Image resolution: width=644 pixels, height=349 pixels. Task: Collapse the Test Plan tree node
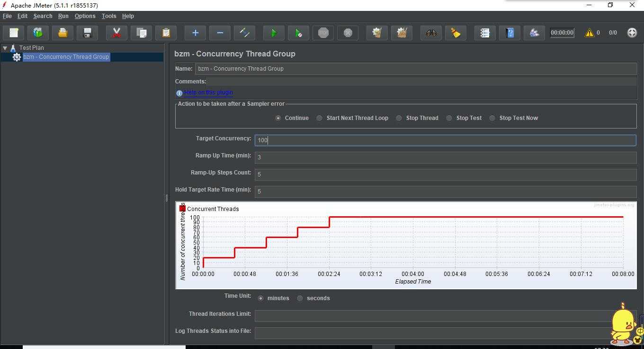[5, 48]
